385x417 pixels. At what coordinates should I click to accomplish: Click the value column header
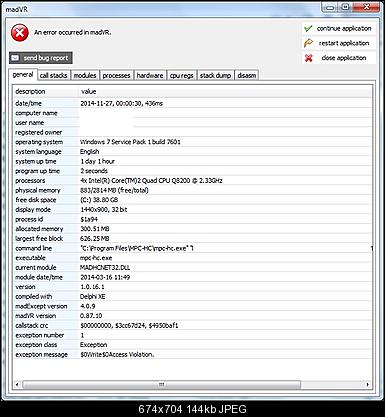225,92
